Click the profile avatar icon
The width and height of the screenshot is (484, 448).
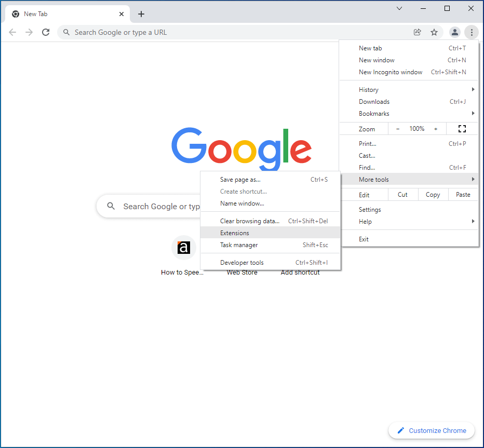pyautogui.click(x=454, y=32)
